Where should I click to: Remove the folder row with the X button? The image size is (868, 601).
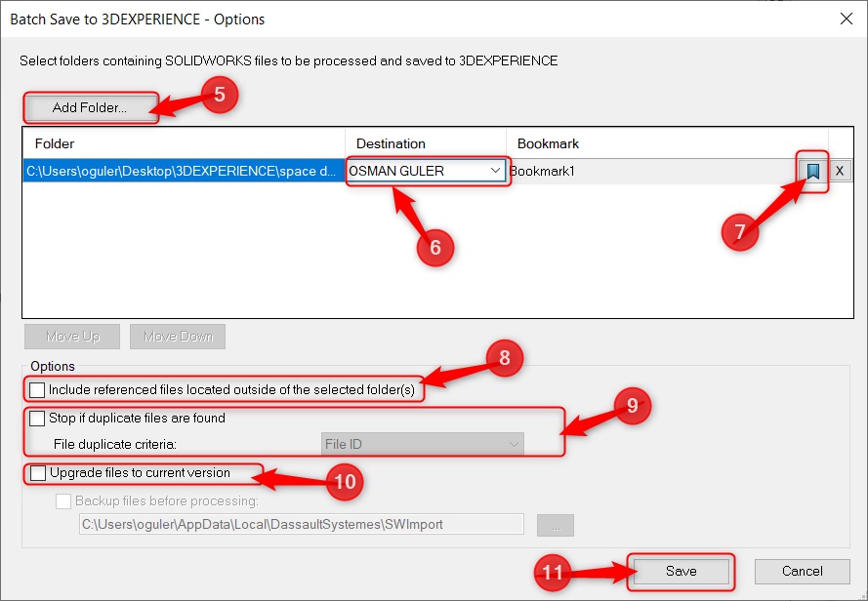tap(840, 171)
